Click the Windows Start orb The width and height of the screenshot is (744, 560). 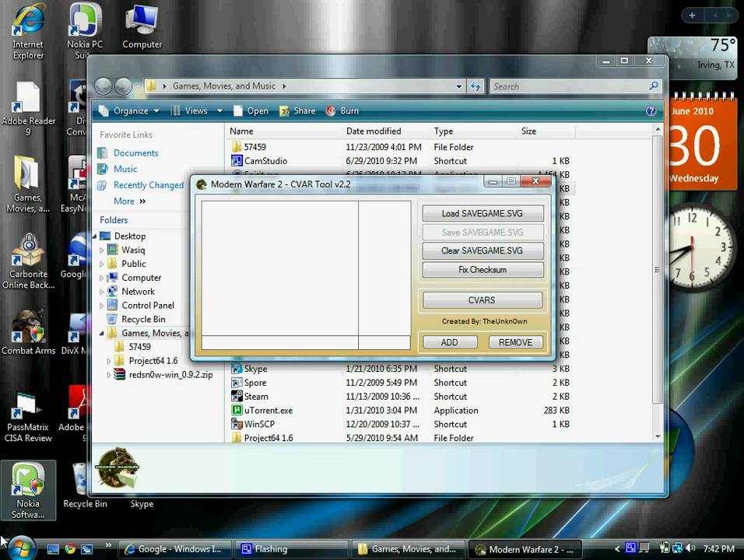21,548
